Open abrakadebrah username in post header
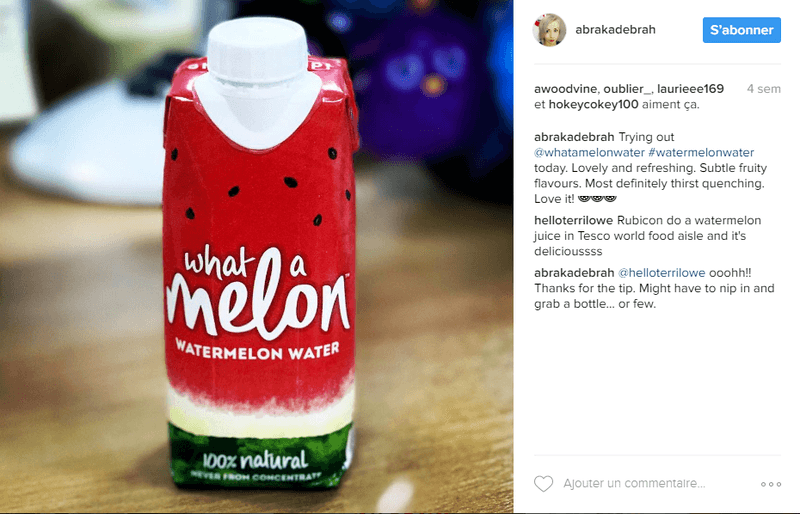The height and width of the screenshot is (514, 800). point(615,30)
